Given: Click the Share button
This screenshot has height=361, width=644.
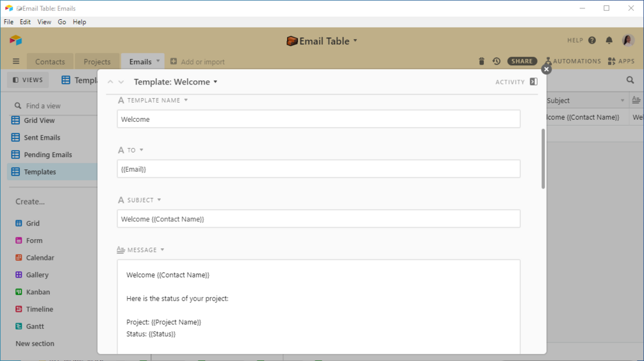Looking at the screenshot, I should point(522,62).
